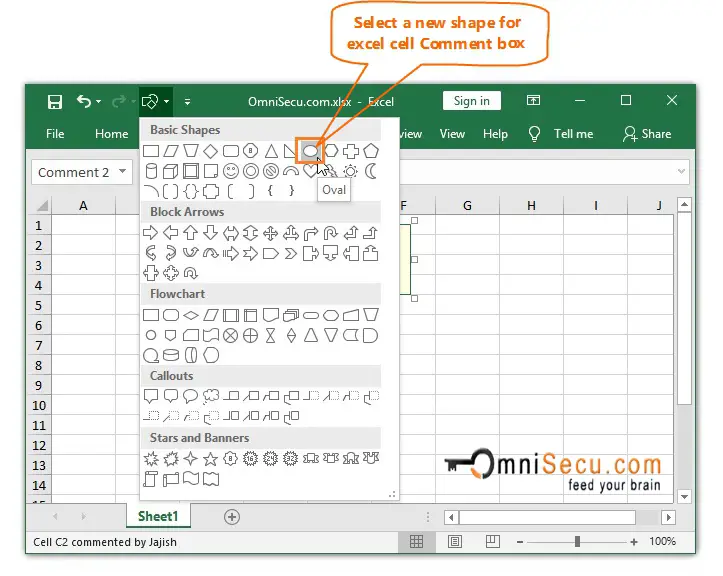Image resolution: width=723 pixels, height=576 pixels.
Task: Select the Vertical Scroll banner shape
Action: pos(150,479)
